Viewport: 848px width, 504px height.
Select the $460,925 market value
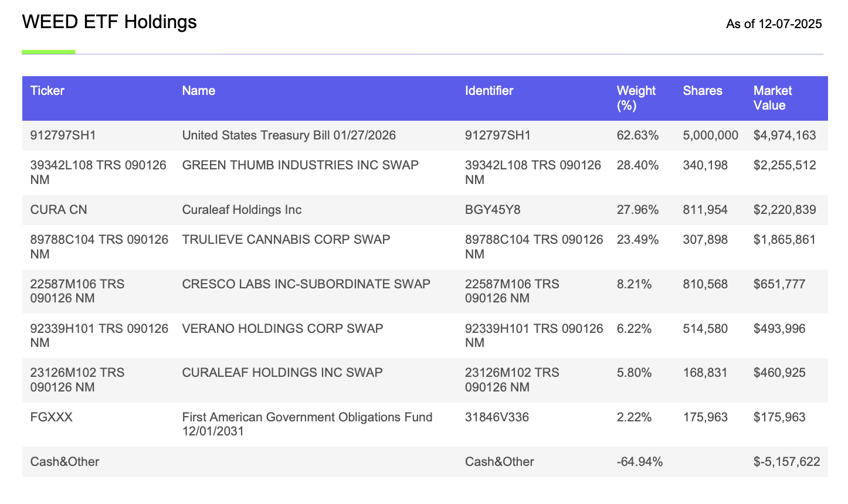(x=779, y=373)
